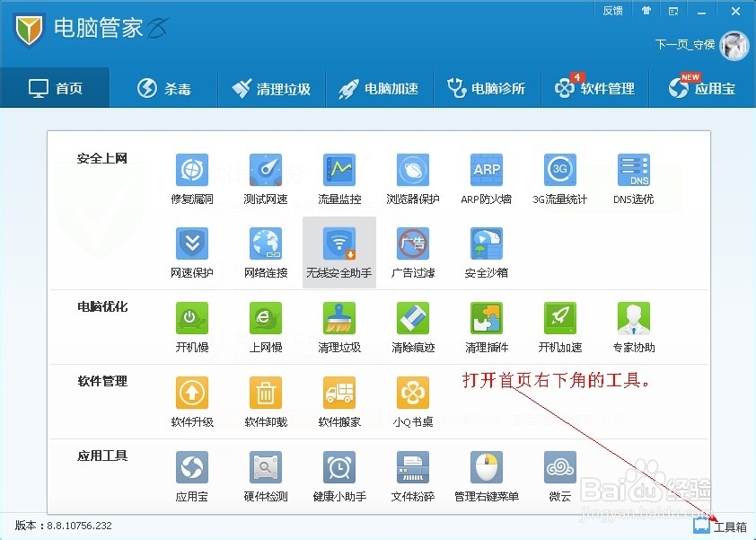Open 软件卸载 uninstall tool
The height and width of the screenshot is (540, 756).
click(266, 402)
